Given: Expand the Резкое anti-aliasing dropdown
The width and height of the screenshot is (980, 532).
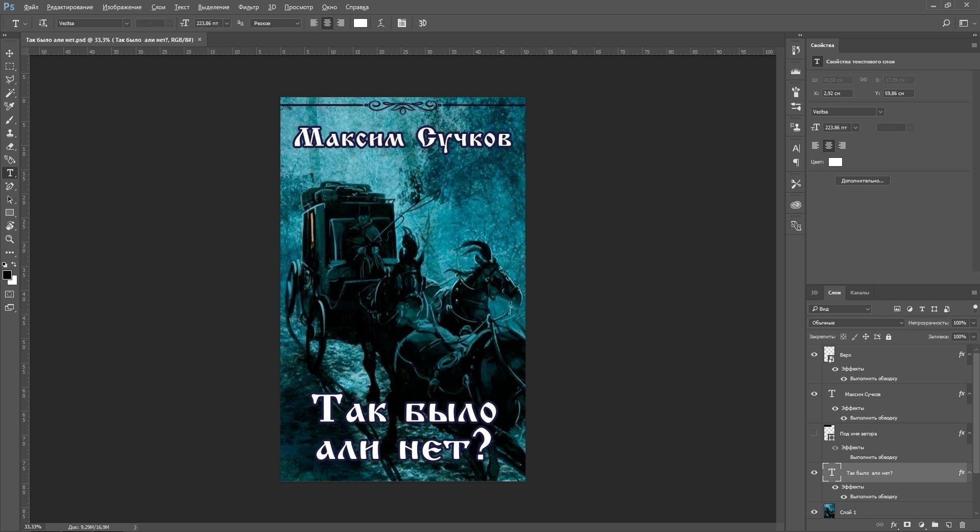Looking at the screenshot, I should pos(297,24).
